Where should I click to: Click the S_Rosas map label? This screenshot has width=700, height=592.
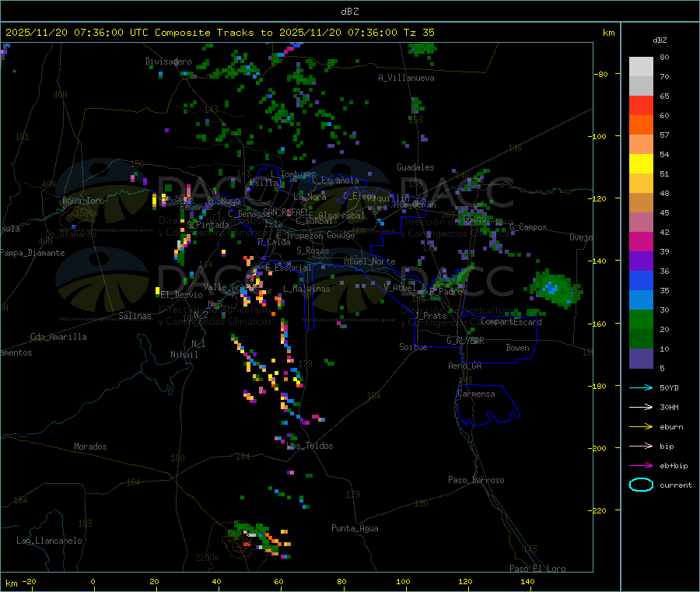[313, 250]
